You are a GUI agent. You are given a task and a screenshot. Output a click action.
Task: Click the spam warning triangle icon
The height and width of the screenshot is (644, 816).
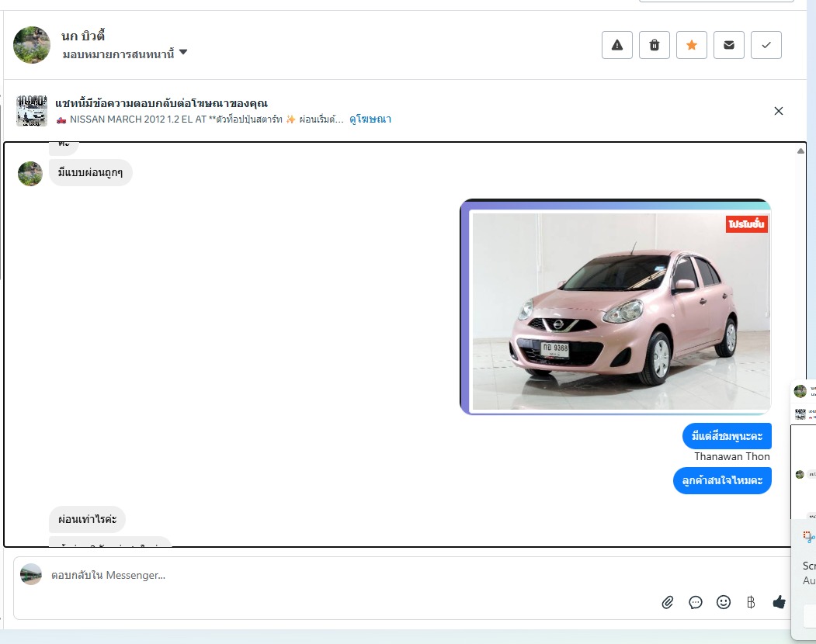[x=617, y=45]
